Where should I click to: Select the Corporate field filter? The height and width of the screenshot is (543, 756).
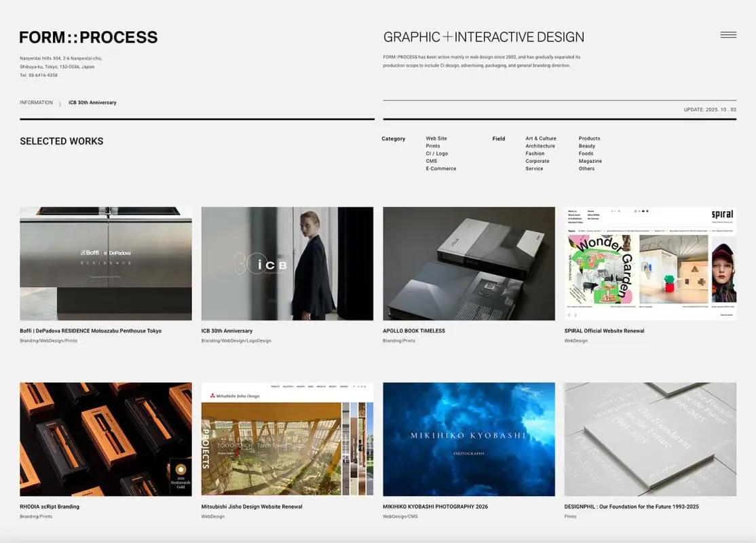[x=537, y=161]
